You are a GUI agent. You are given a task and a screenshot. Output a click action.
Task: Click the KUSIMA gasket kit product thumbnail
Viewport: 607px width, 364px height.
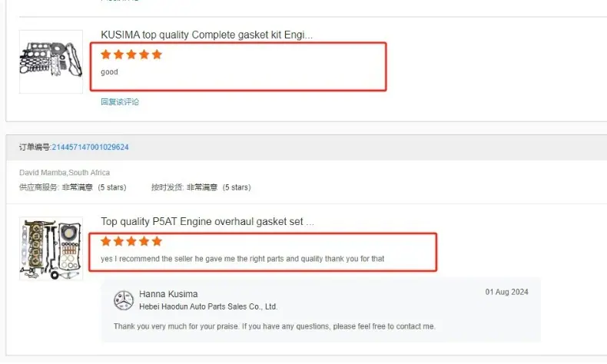[x=51, y=61]
